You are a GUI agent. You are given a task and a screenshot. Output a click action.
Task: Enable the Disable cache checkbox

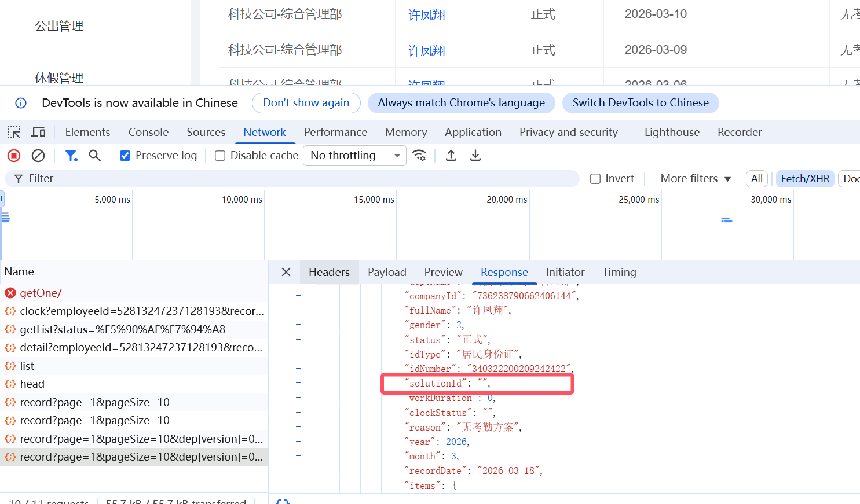[x=220, y=156]
